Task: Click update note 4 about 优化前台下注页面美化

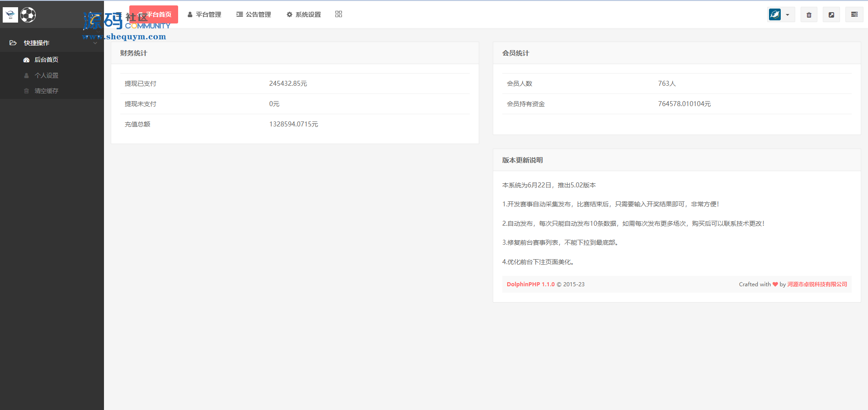Action: (538, 262)
